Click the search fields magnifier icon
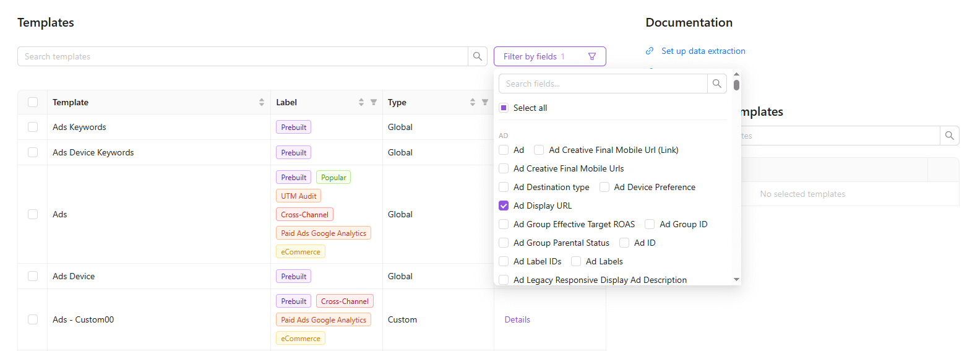 tap(716, 84)
